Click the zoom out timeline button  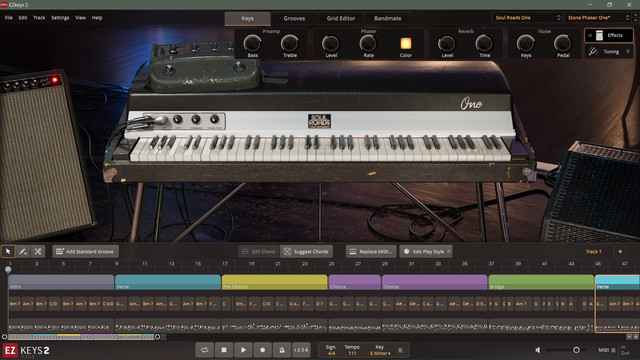pos(629,337)
